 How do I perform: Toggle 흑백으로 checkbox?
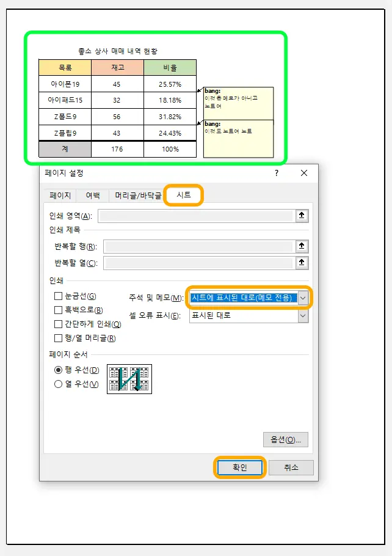point(58,310)
